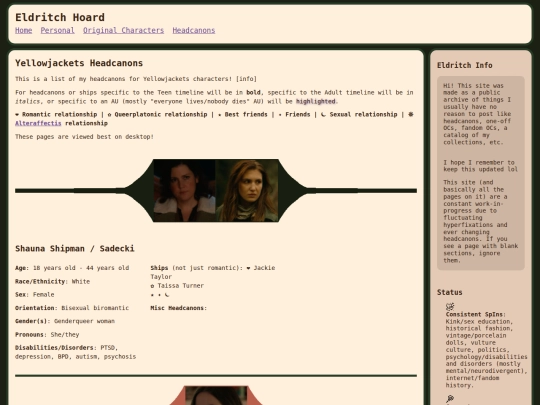Click the icon above Consistent SpIns
The image size is (540, 405).
(450, 306)
